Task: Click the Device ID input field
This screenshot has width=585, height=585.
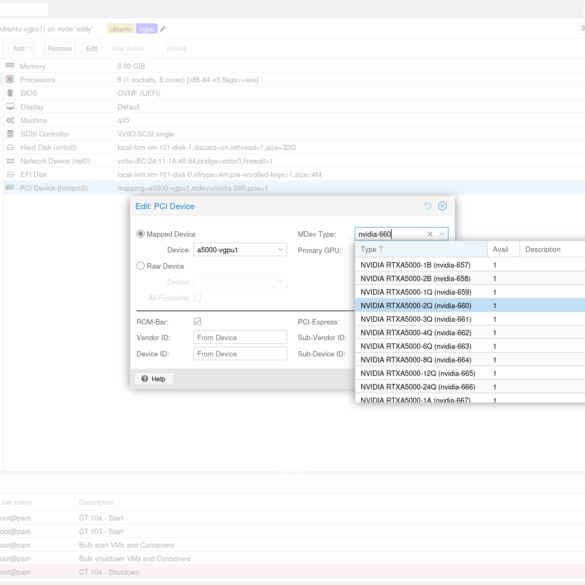Action: coord(240,354)
